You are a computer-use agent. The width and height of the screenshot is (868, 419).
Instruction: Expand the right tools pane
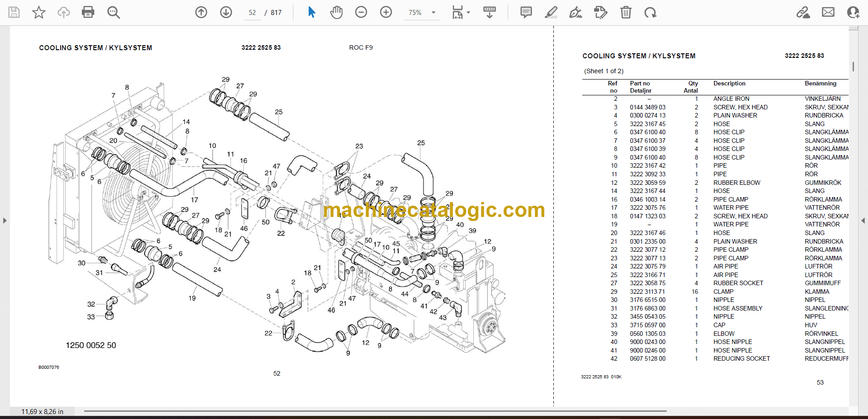pos(863,221)
